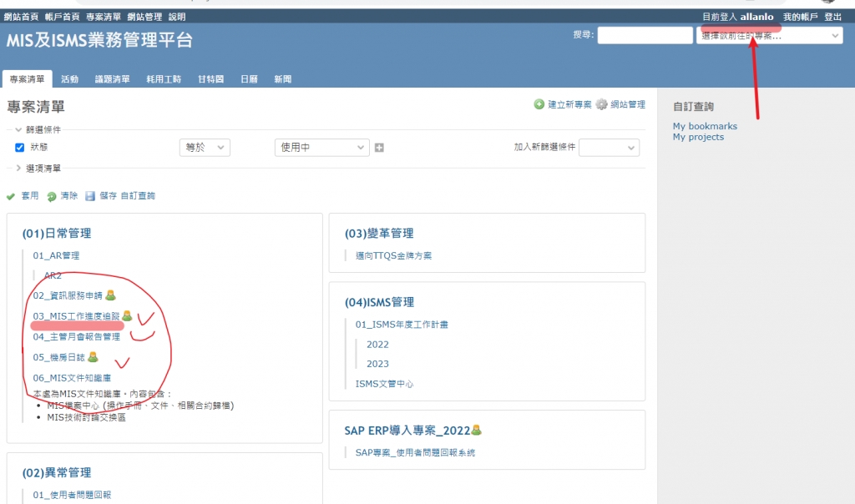
Task: Click the member icon beside SAP ERP導入專案_2022
Action: click(x=476, y=431)
